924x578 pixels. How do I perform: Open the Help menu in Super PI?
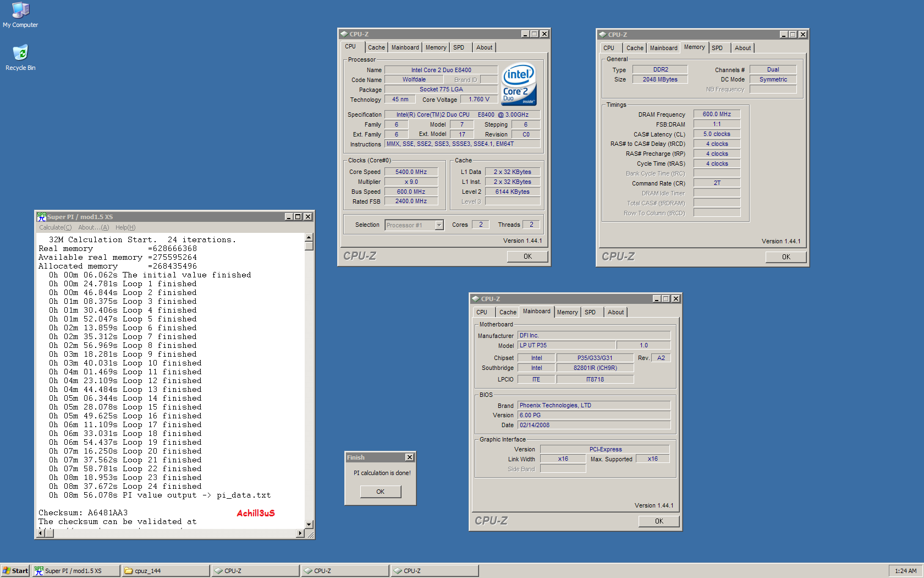125,227
